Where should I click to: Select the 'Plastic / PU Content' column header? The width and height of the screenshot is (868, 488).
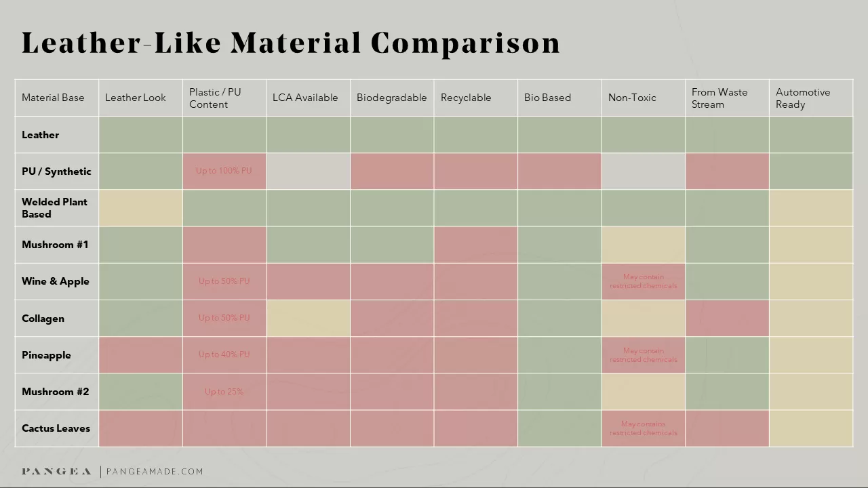click(x=224, y=98)
